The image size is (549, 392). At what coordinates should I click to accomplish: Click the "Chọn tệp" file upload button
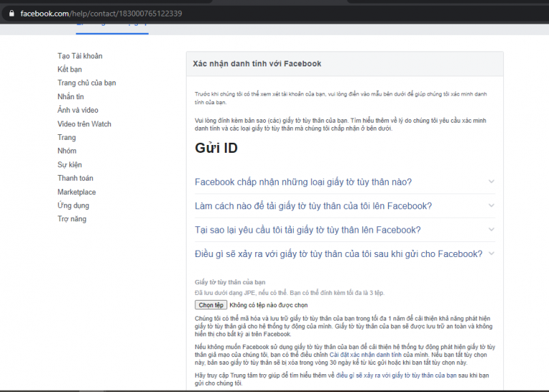point(211,305)
